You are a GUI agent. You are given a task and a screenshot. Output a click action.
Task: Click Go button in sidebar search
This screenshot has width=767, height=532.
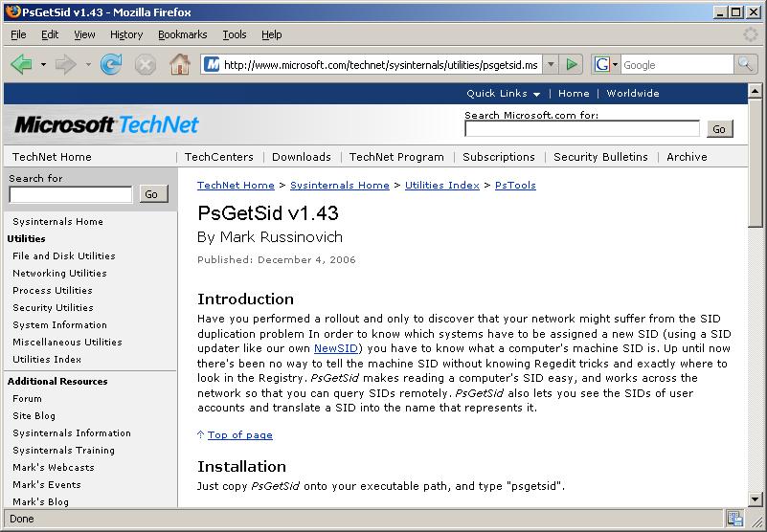pos(151,194)
